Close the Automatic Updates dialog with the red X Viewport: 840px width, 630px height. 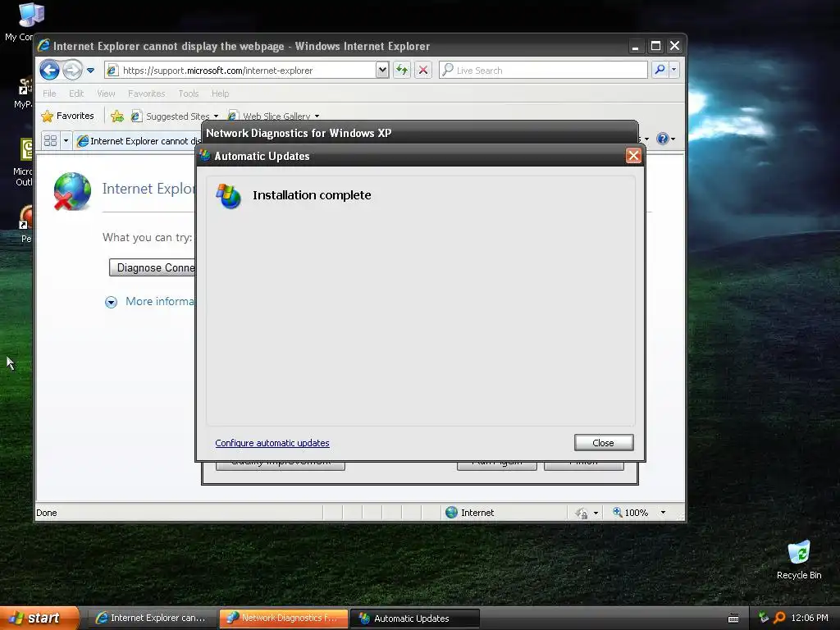click(633, 155)
